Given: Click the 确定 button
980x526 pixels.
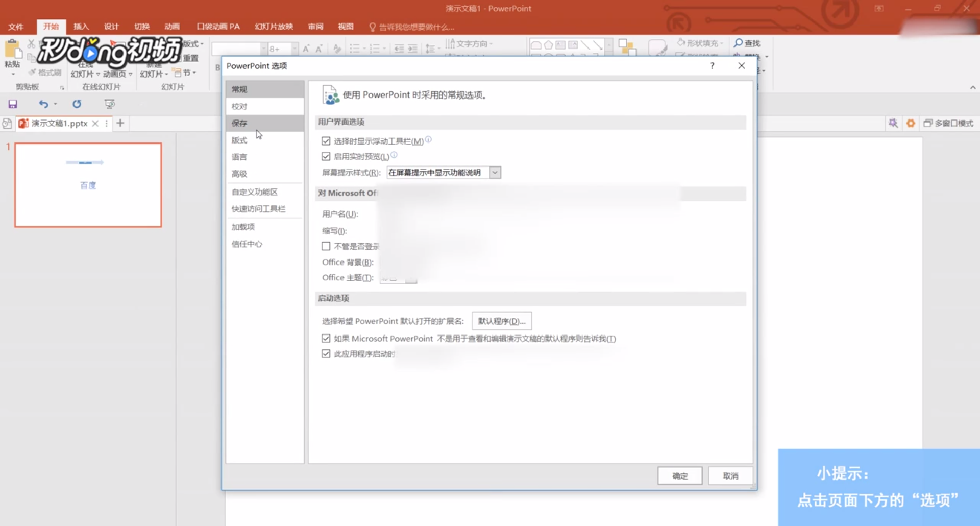Looking at the screenshot, I should tap(680, 476).
